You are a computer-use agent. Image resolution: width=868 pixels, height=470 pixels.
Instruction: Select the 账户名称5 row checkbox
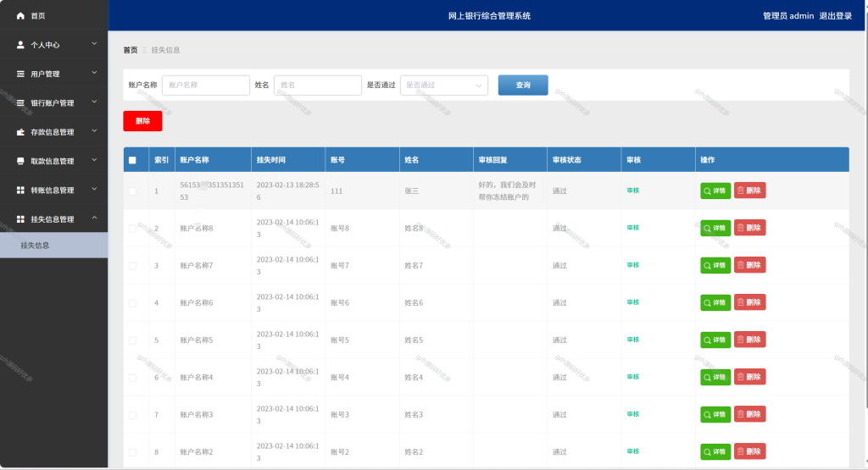[132, 340]
